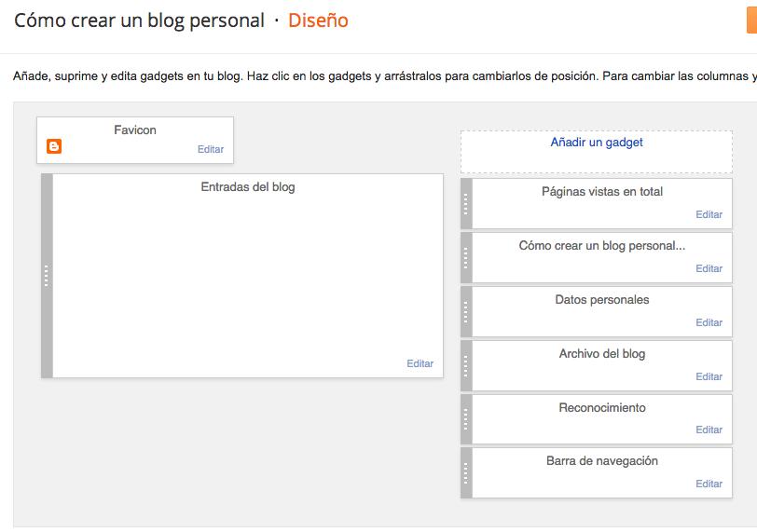Image resolution: width=757 pixels, height=532 pixels.
Task: Click the orange Blogger favicon icon
Action: tap(54, 146)
